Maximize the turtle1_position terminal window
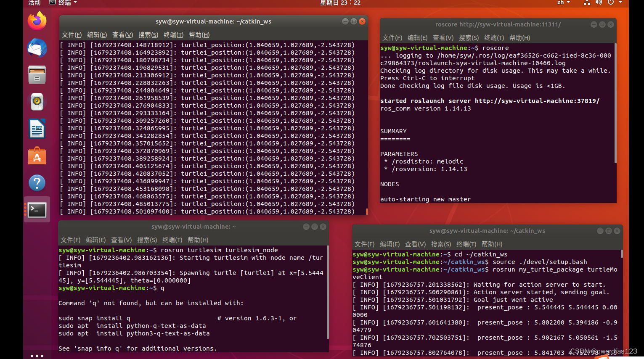 click(x=353, y=21)
